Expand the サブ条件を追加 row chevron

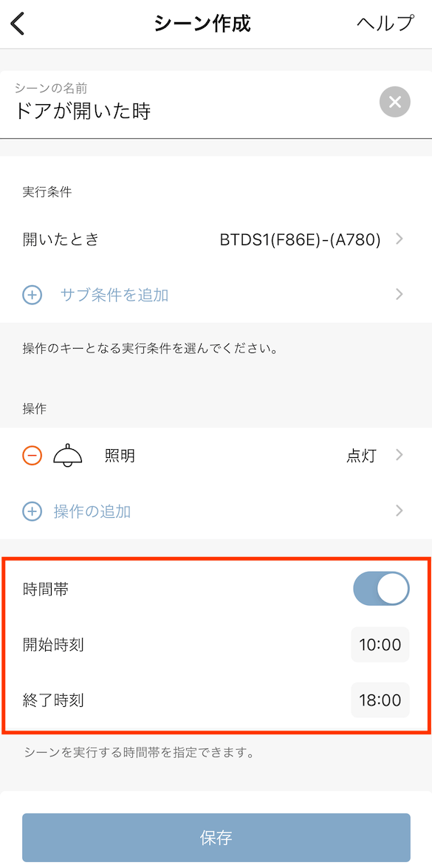click(400, 295)
